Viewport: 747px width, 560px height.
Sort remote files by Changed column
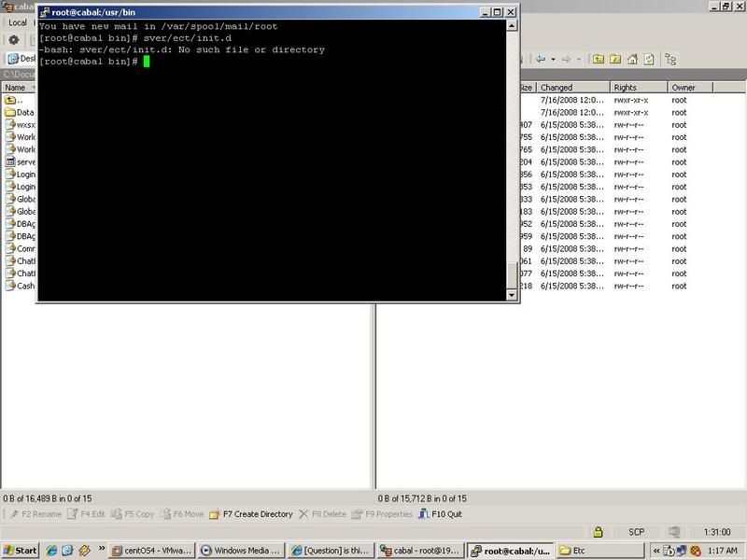[x=571, y=88]
